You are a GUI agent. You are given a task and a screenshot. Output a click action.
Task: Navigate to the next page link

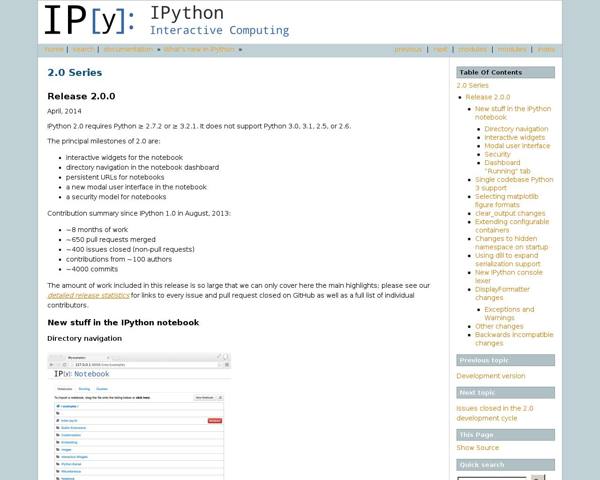click(440, 49)
